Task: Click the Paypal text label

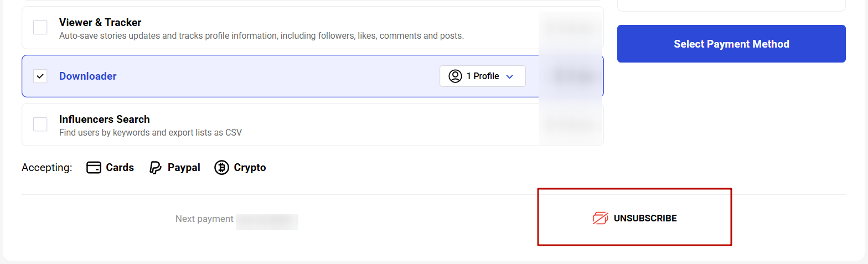Action: tap(184, 168)
